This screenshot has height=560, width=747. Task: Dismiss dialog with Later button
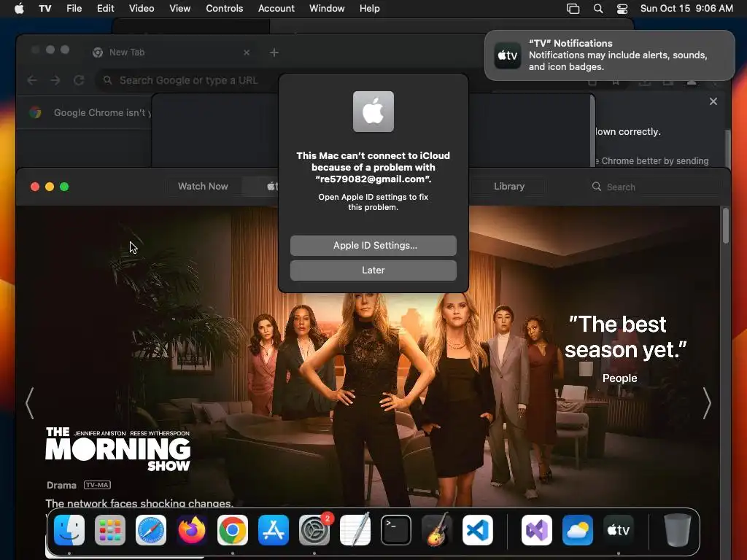[x=373, y=270]
